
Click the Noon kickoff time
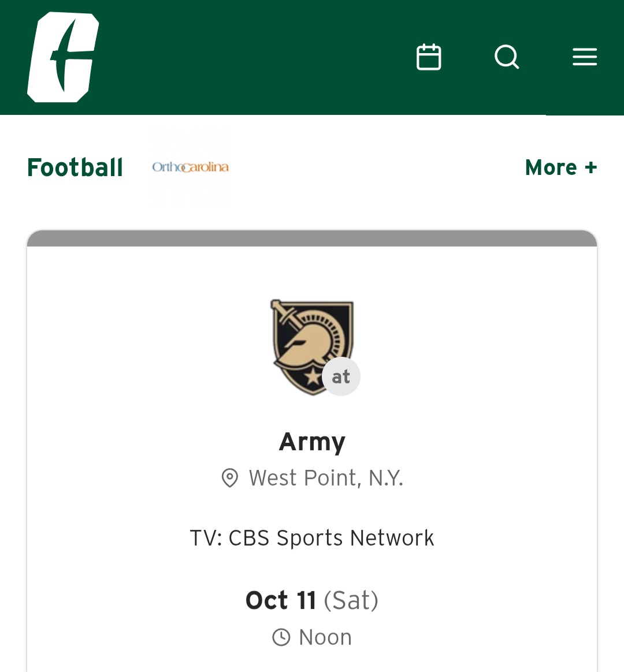point(325,637)
